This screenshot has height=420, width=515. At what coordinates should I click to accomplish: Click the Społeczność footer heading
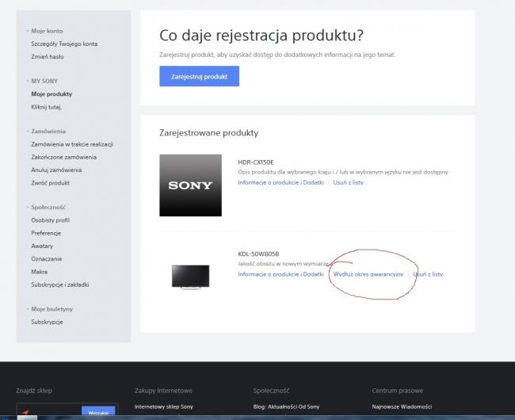271,391
